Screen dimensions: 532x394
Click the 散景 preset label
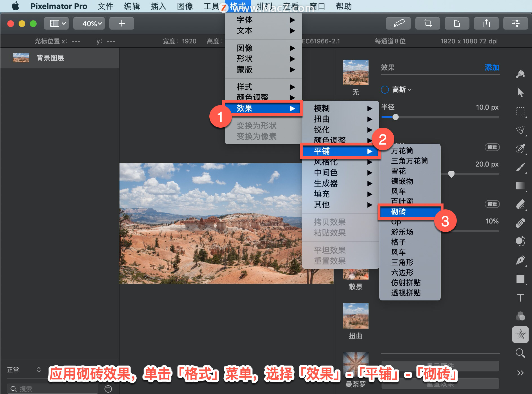[x=356, y=287]
